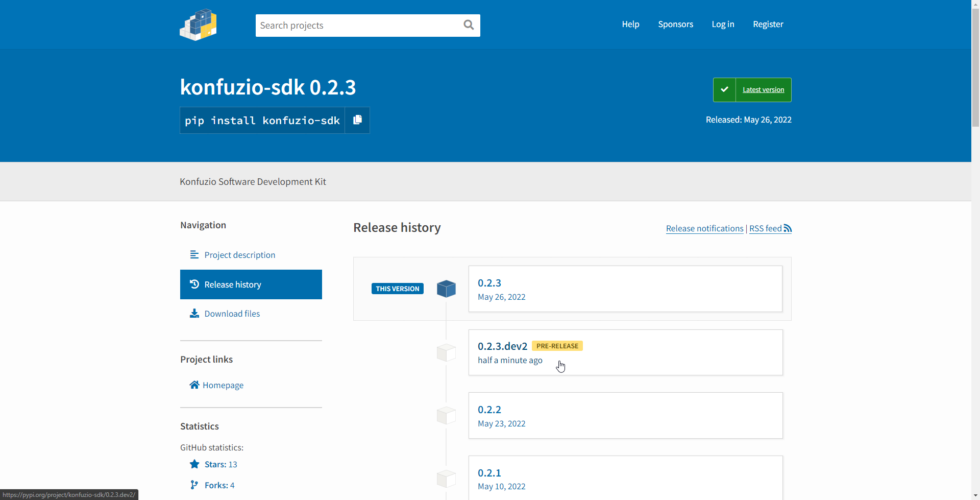This screenshot has width=980, height=500.
Task: Click 'Konfuzio Software Development Kit' summary text
Action: point(253,181)
